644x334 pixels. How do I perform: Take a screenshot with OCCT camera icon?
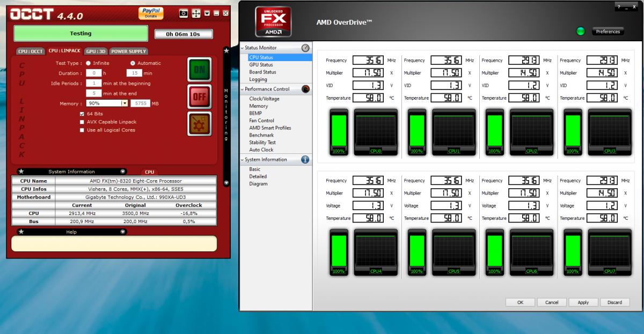[x=184, y=13]
